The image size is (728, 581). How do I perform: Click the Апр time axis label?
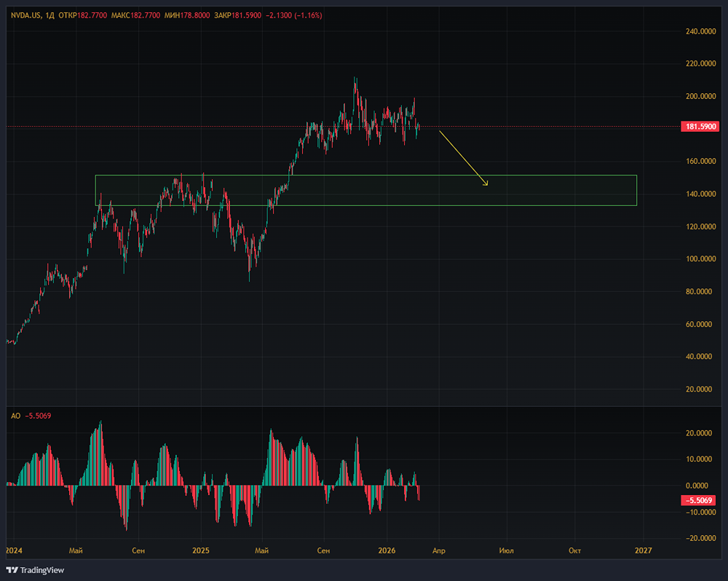click(x=439, y=550)
